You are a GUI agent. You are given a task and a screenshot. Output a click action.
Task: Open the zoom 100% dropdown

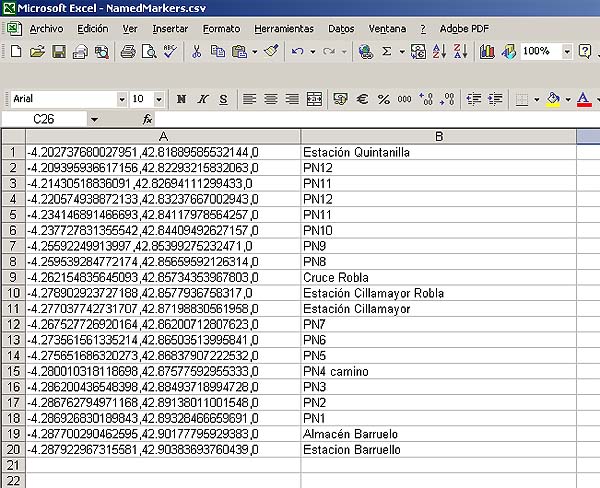pos(567,51)
